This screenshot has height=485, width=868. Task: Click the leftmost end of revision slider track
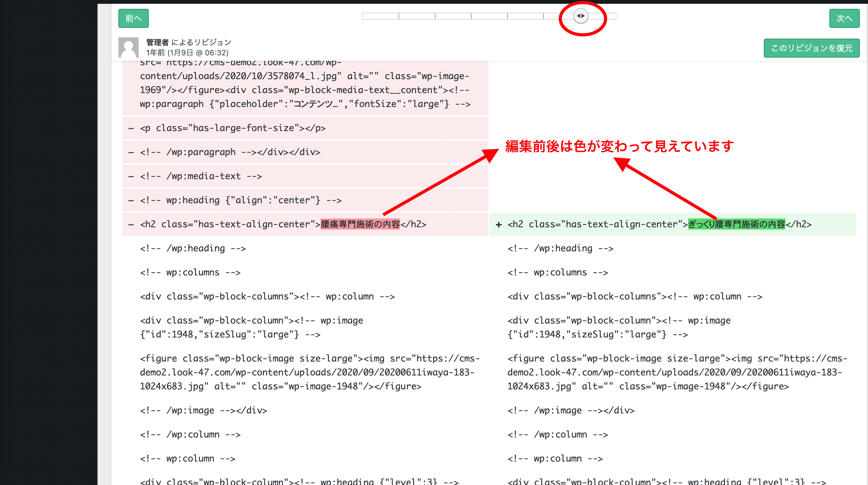[x=363, y=16]
